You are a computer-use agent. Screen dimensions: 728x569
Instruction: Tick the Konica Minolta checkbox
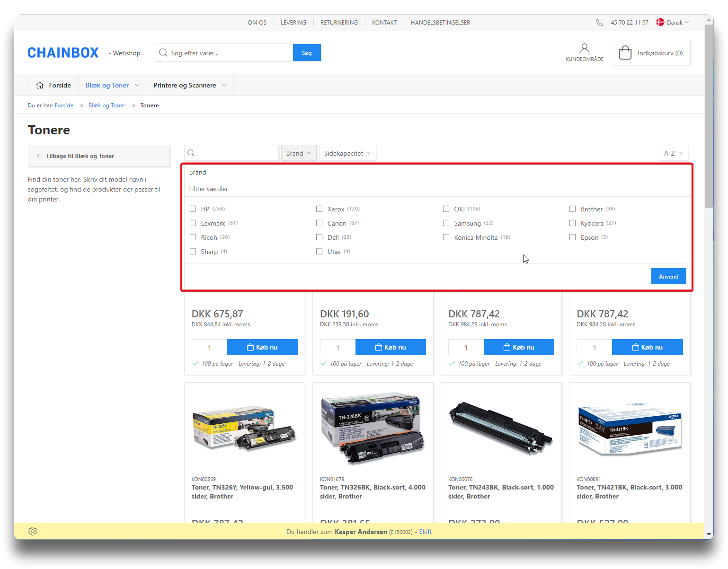point(446,237)
